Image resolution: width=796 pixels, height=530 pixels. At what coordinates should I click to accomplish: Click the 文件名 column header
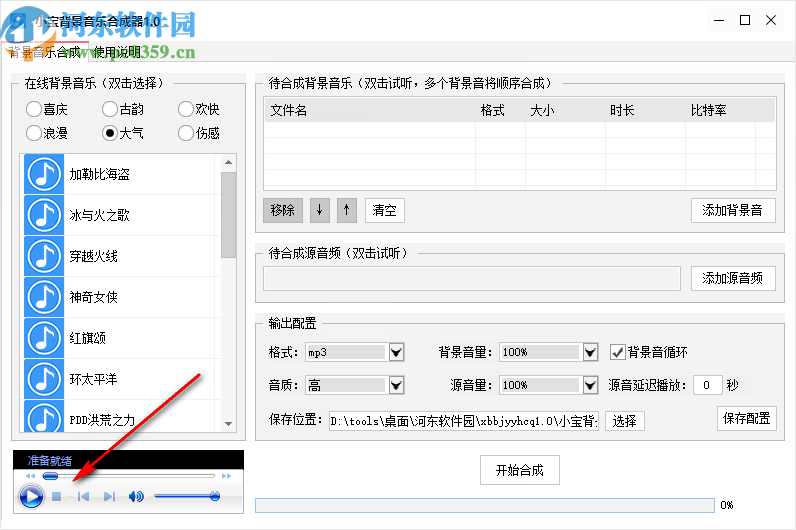pos(370,110)
